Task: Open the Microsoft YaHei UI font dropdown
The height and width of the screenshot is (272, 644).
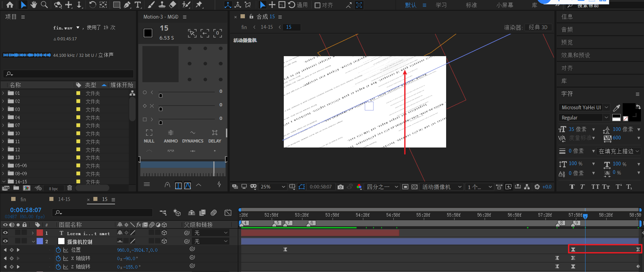Action: tap(584, 107)
